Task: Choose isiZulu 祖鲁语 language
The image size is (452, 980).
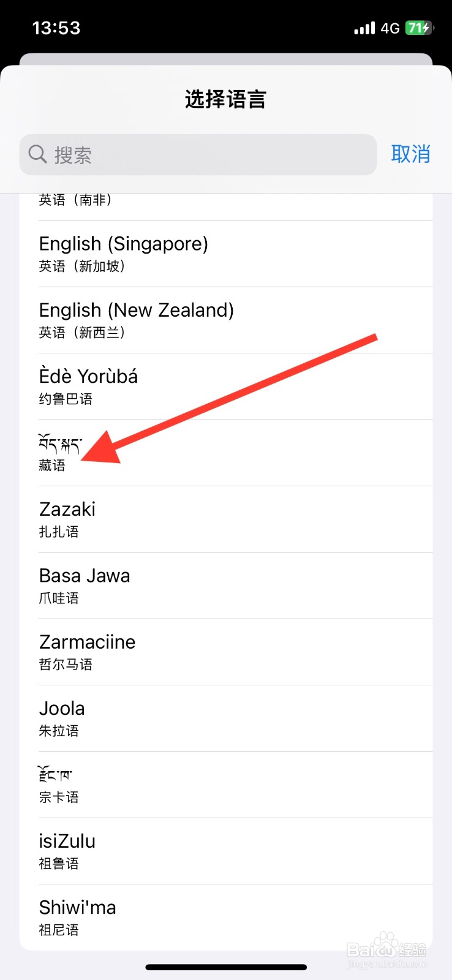Action: pos(226,851)
